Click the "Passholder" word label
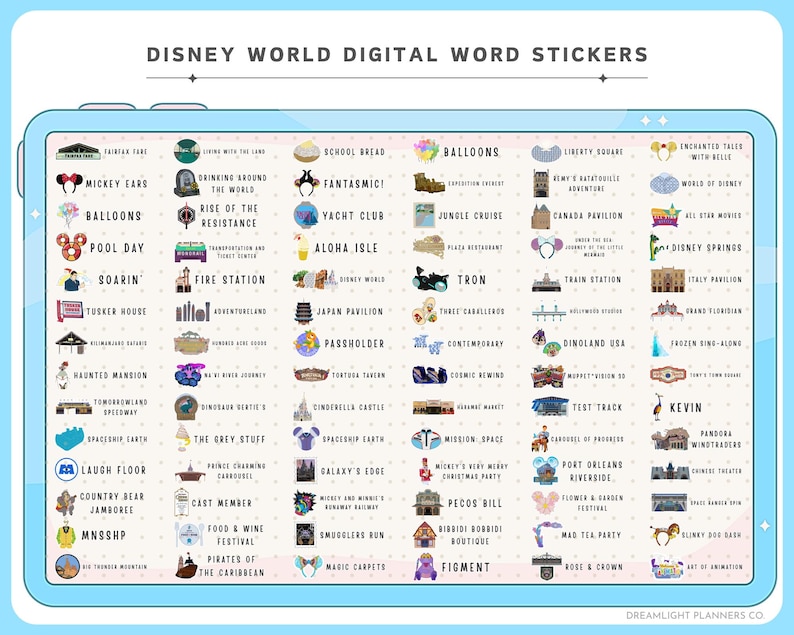 click(354, 344)
